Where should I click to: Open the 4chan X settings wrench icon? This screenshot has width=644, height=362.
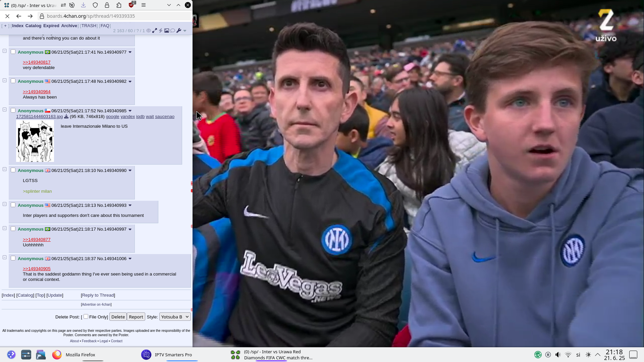[x=179, y=31]
